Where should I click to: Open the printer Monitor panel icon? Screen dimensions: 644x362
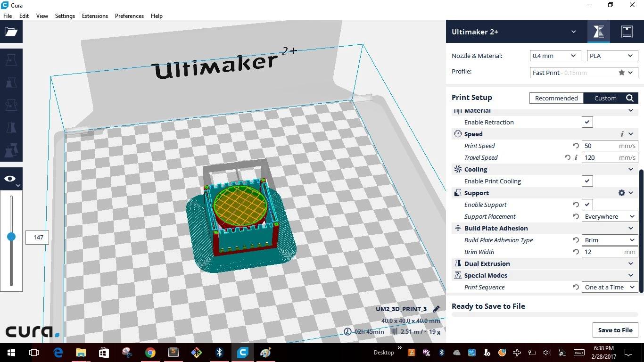tap(627, 32)
